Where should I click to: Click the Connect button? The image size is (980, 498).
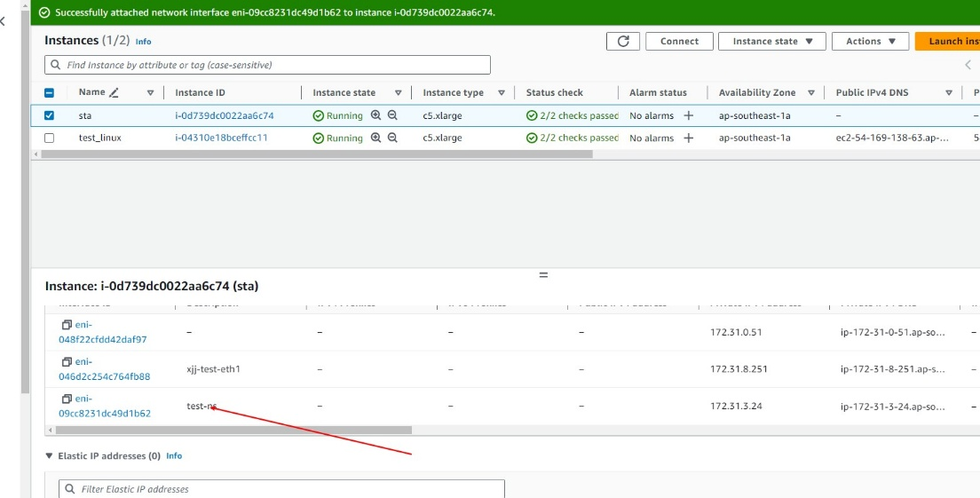(x=679, y=42)
